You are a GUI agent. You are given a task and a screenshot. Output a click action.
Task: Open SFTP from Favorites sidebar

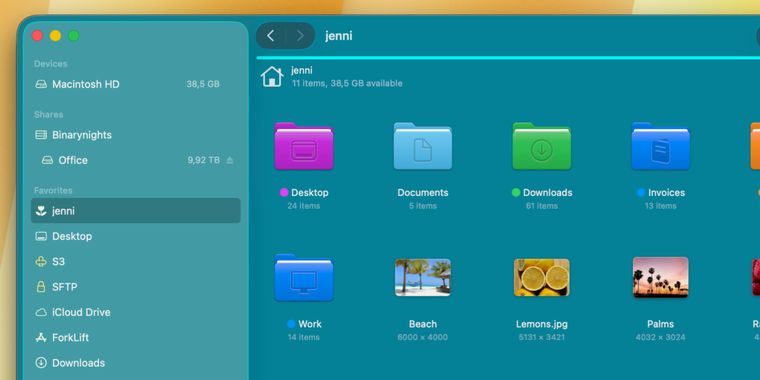[x=136, y=287]
